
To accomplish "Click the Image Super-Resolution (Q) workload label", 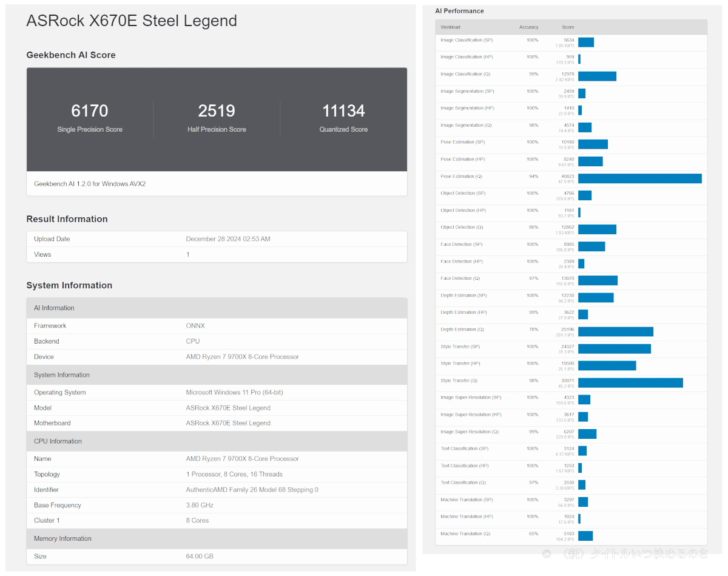I will pos(470,431).
